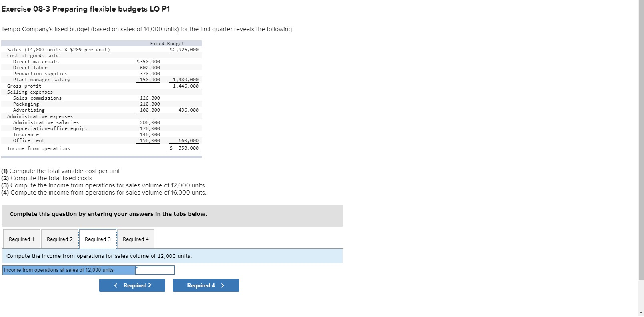
Task: Click the 'Administrative salaries' row label
Action: coord(46,122)
